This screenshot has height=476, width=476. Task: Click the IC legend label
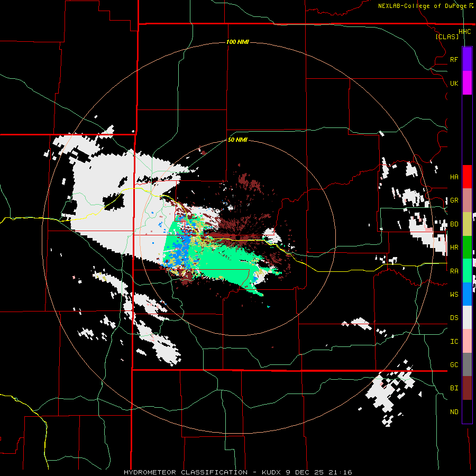pos(454,342)
